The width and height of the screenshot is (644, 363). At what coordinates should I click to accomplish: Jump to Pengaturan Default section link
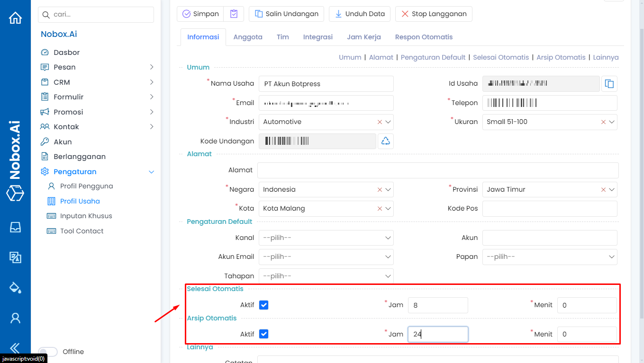coord(433,57)
